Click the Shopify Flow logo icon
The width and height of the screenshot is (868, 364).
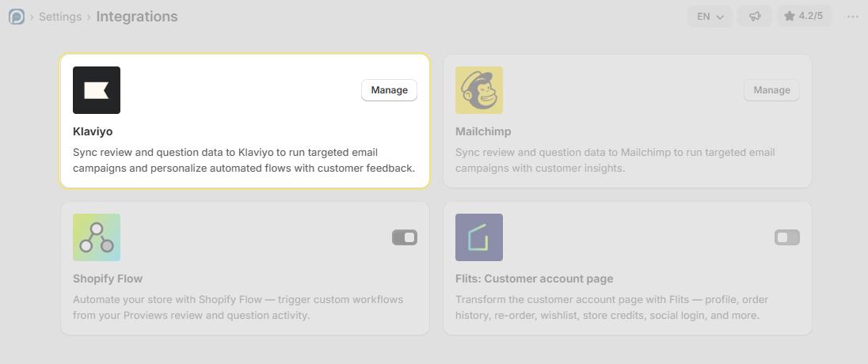tap(97, 237)
